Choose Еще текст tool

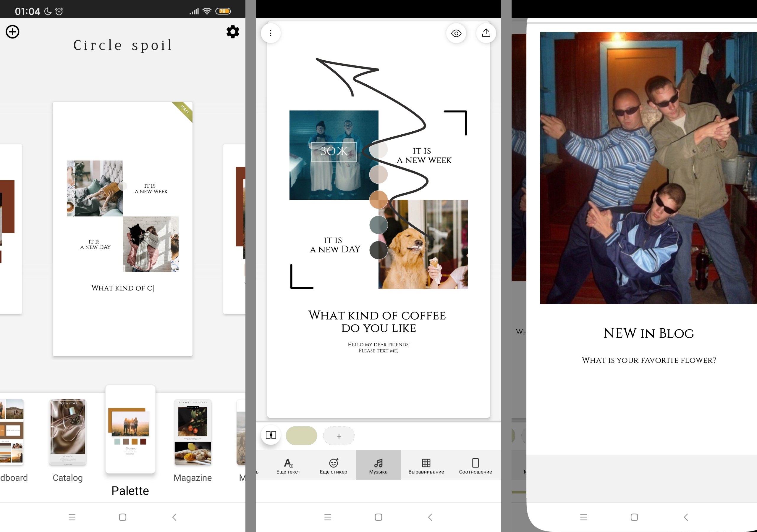coord(288,466)
